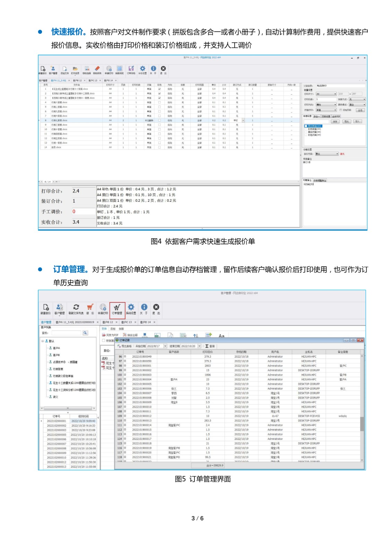Open the 开始日期 date dropdown
Viewport: 392px width, 555px height.
[165, 346]
